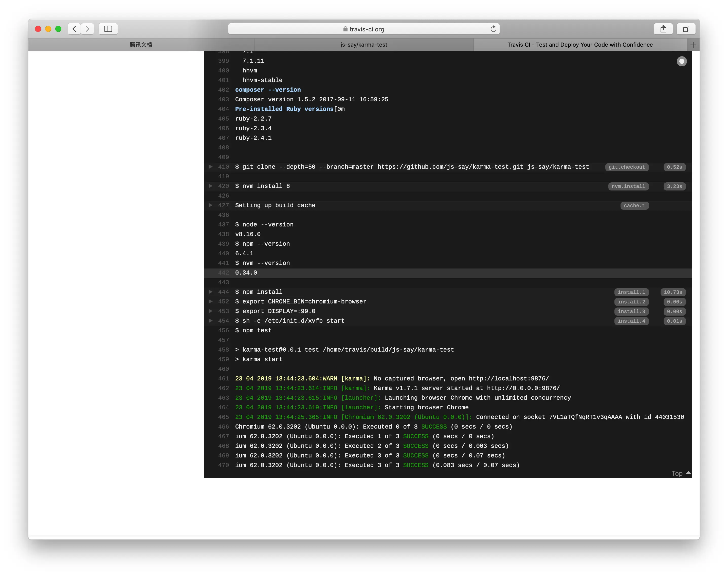Screen dimensions: 728x577
Task: Select line number 442
Action: [x=223, y=273]
